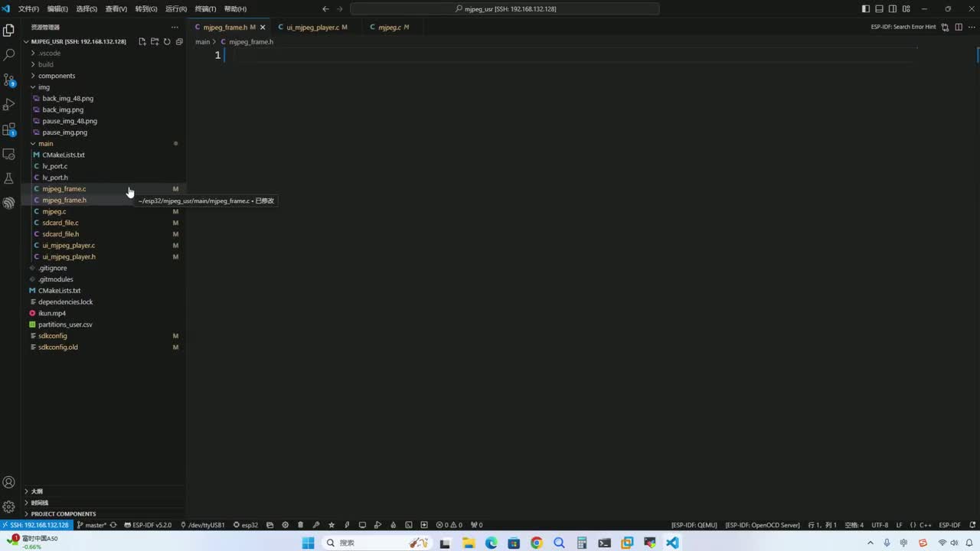
Task: Collapse all folders in explorer
Action: coord(179,41)
